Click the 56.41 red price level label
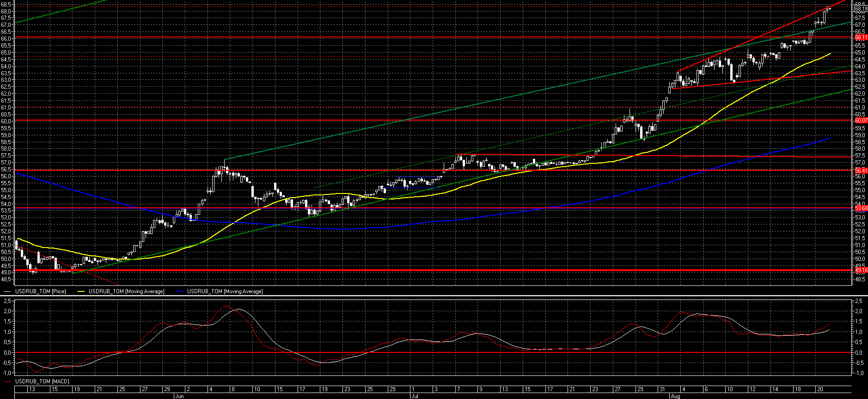Screen dimensions: 868x399 861,170
